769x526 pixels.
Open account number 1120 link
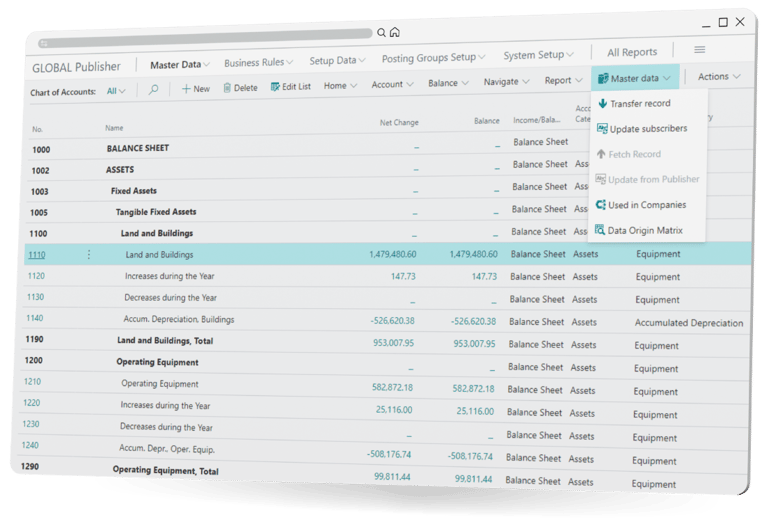[x=36, y=276]
